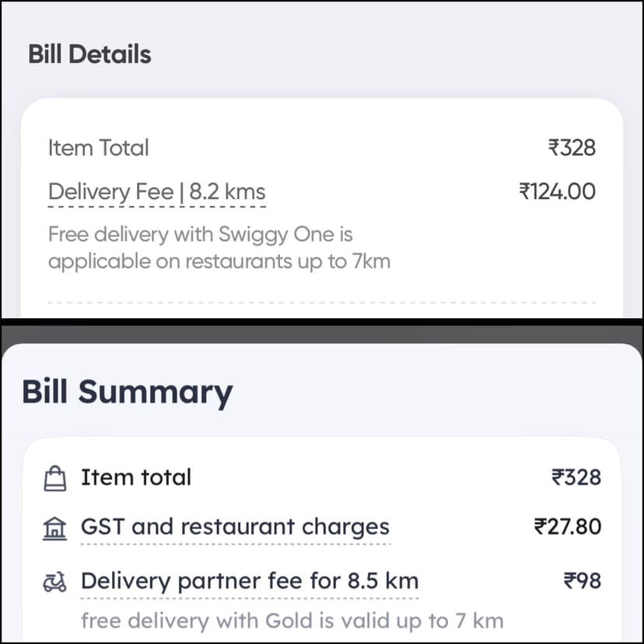This screenshot has width=644, height=644.
Task: Open Delivery Fee 8.2 kms breakdown
Action: coord(156,192)
